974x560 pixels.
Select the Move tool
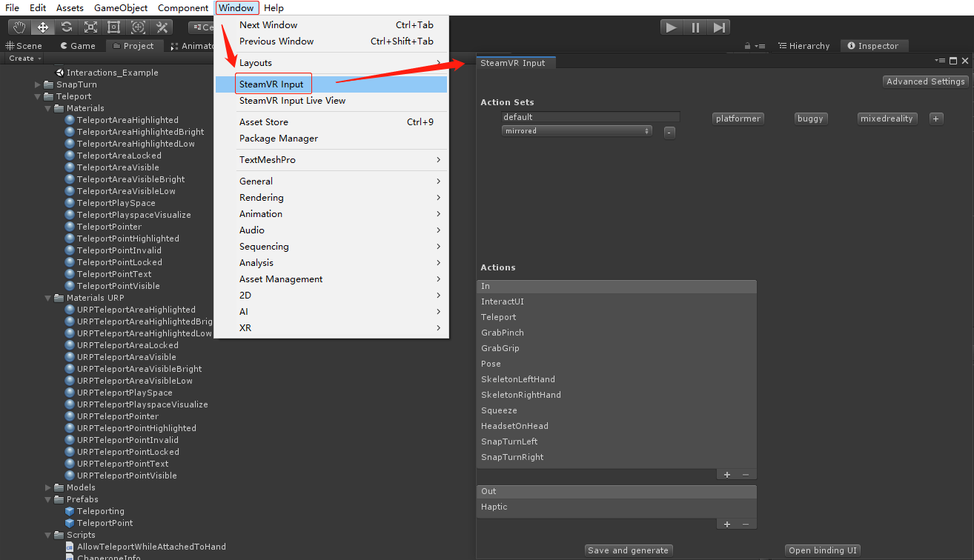[43, 27]
